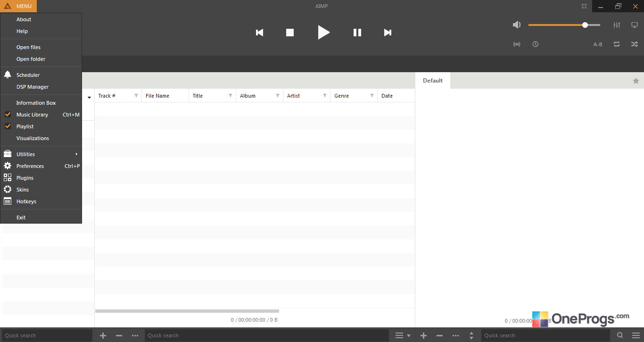Click the grid icon beside the minimize button
Image resolution: width=644 pixels, height=342 pixels.
click(584, 6)
